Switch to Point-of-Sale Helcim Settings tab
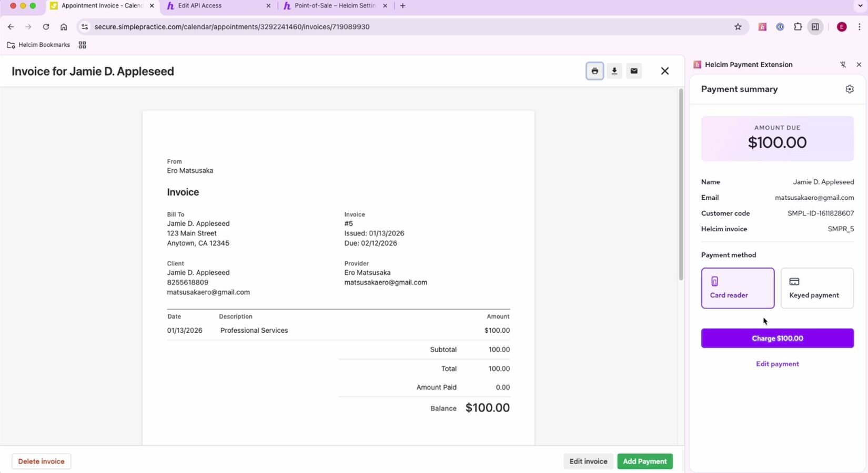 (x=335, y=6)
